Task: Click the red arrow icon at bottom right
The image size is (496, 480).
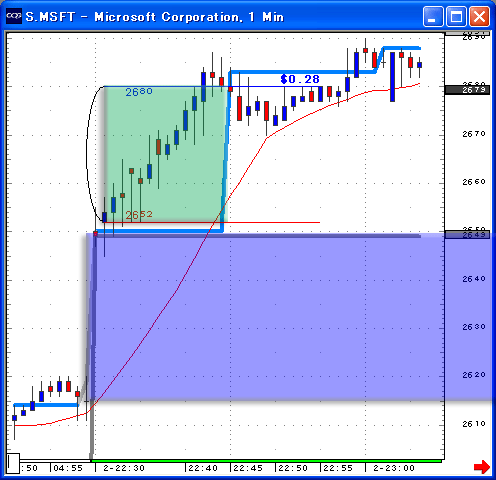Action: tap(482, 467)
